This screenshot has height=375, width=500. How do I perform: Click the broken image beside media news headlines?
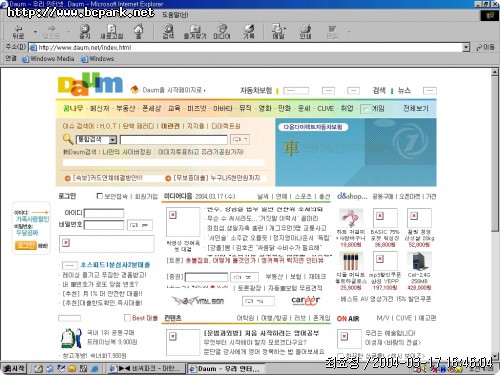pyautogui.click(x=183, y=222)
